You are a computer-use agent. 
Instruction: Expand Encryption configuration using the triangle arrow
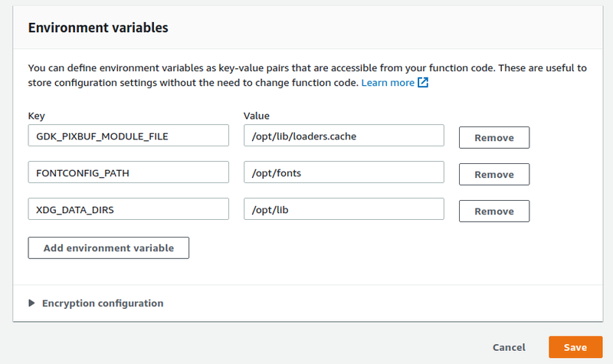tap(31, 303)
